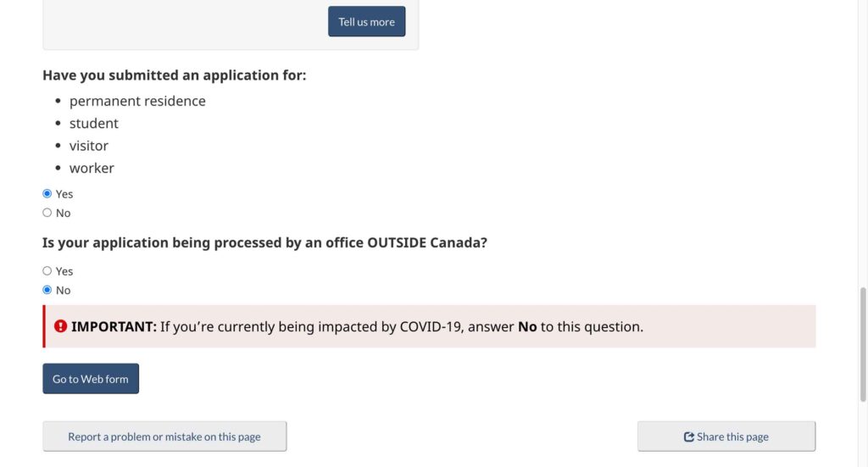Select No for having submitted an application
The image size is (868, 467).
point(47,213)
